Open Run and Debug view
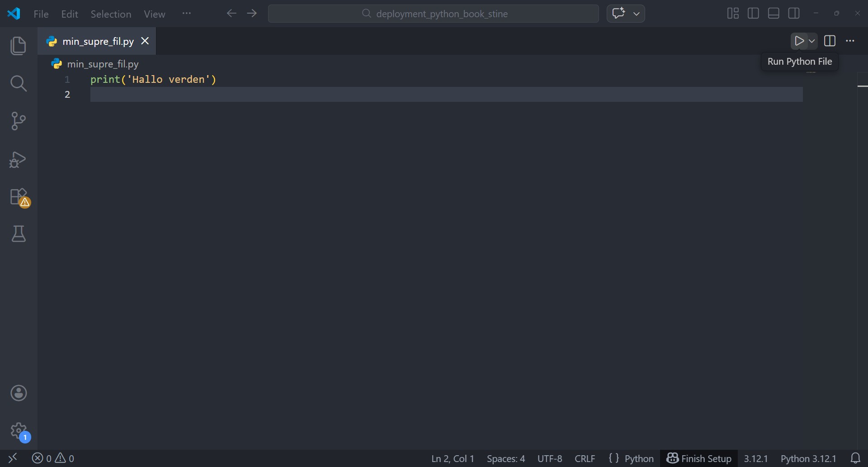868x467 pixels. 18,160
